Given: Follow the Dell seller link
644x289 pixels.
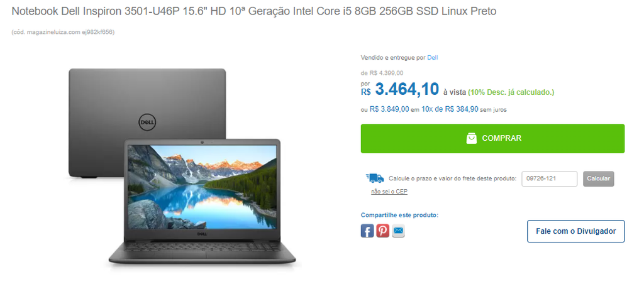Looking at the screenshot, I should (x=433, y=58).
